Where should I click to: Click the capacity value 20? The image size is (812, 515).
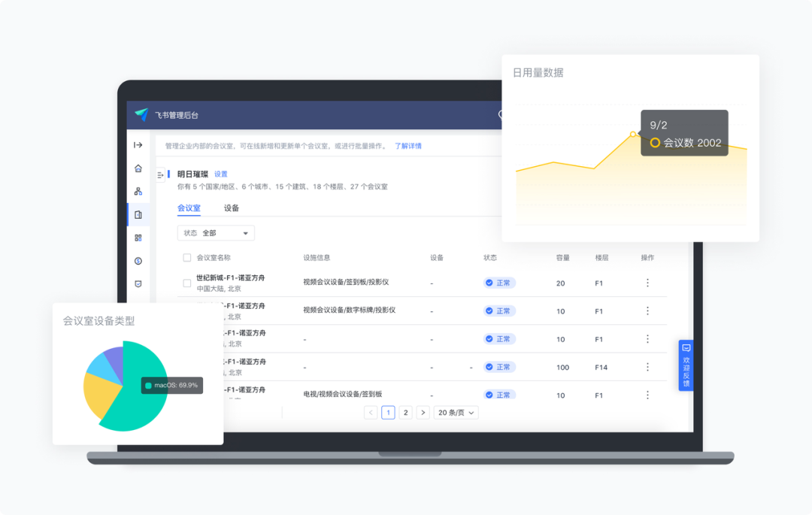[560, 283]
